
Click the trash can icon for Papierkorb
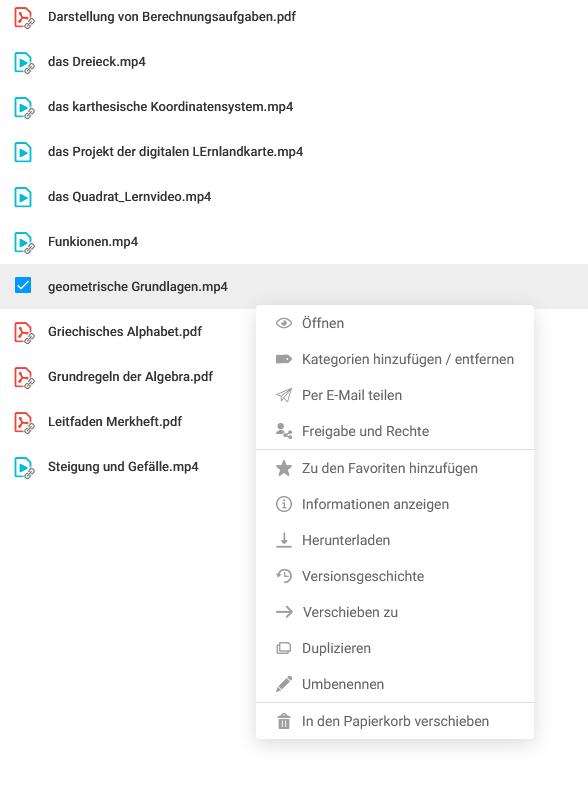(x=284, y=721)
